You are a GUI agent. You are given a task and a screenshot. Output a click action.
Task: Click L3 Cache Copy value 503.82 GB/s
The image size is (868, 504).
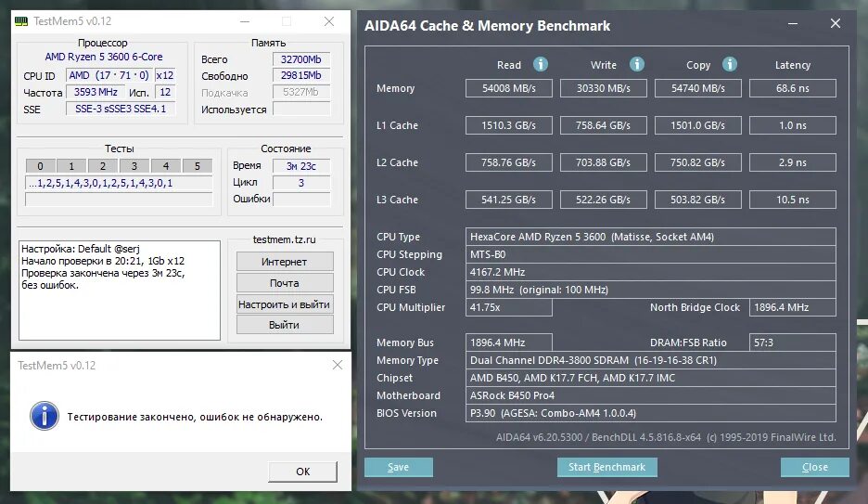[698, 200]
